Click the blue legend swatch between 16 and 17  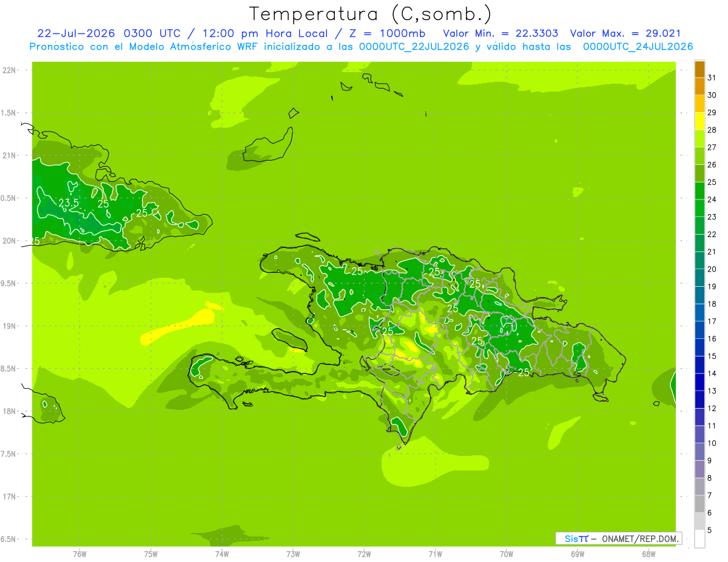point(699,330)
